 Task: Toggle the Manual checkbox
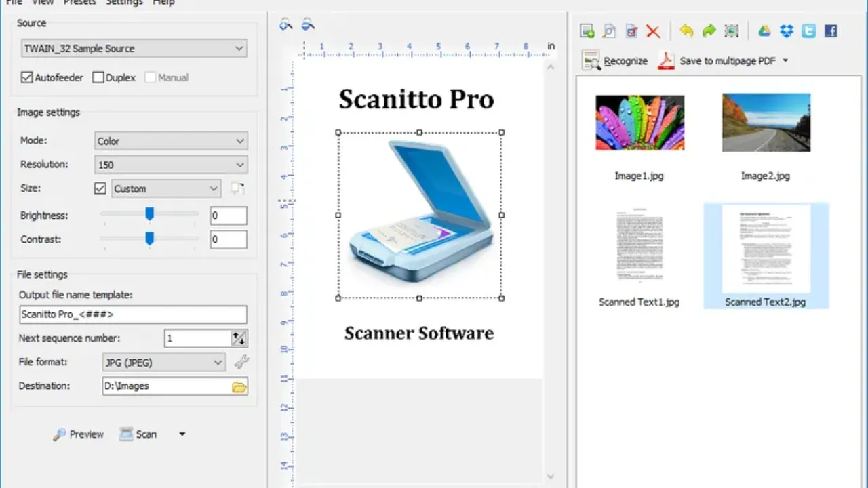click(150, 77)
